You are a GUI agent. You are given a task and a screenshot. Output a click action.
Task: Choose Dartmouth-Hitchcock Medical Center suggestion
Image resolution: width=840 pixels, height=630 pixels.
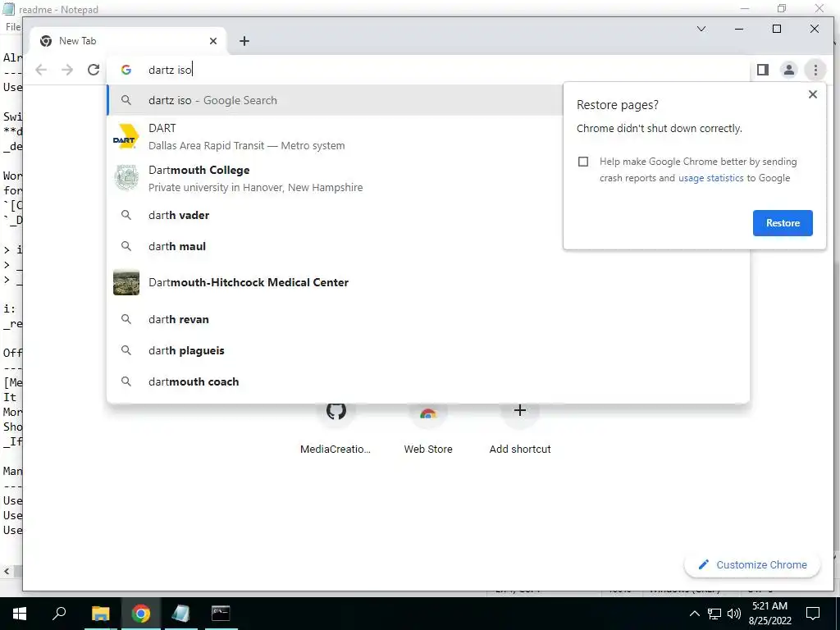pyautogui.click(x=428, y=282)
